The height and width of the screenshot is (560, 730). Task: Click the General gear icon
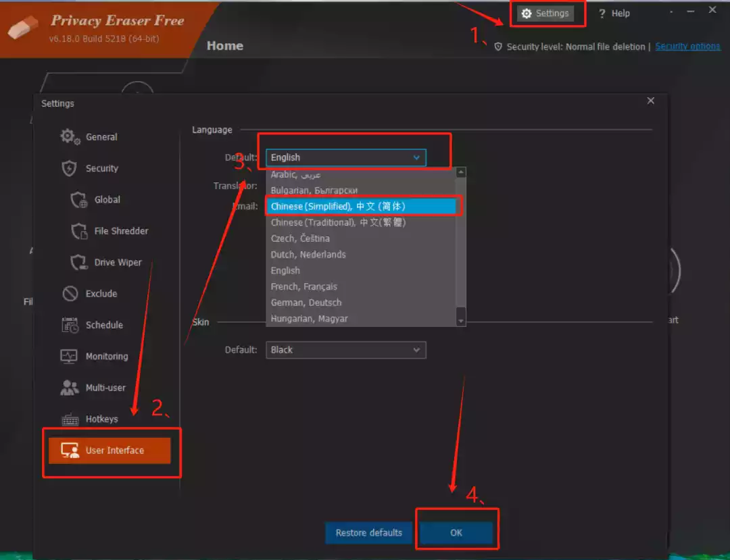click(x=70, y=136)
